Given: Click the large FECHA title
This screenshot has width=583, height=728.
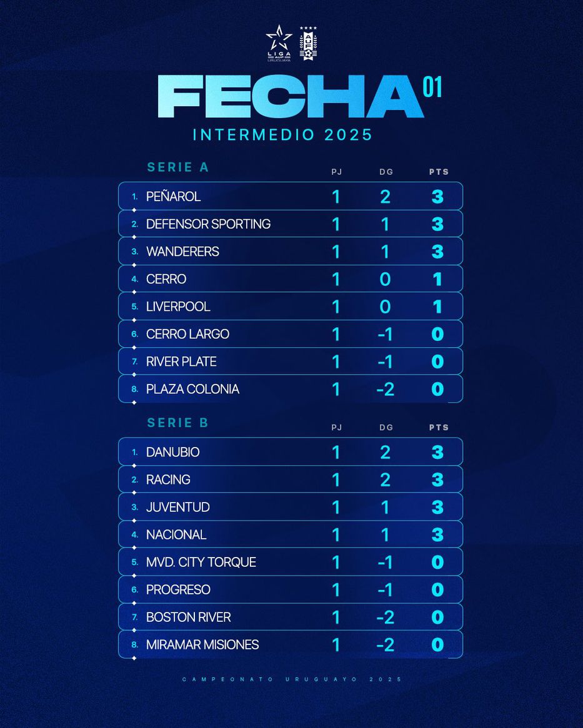Looking at the screenshot, I should 291,97.
